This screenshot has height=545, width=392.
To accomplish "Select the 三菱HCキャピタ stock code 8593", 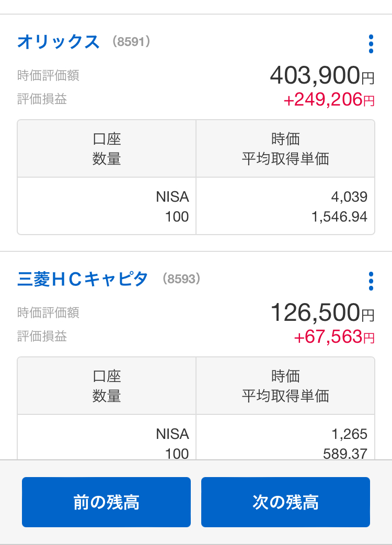I will [x=181, y=280].
